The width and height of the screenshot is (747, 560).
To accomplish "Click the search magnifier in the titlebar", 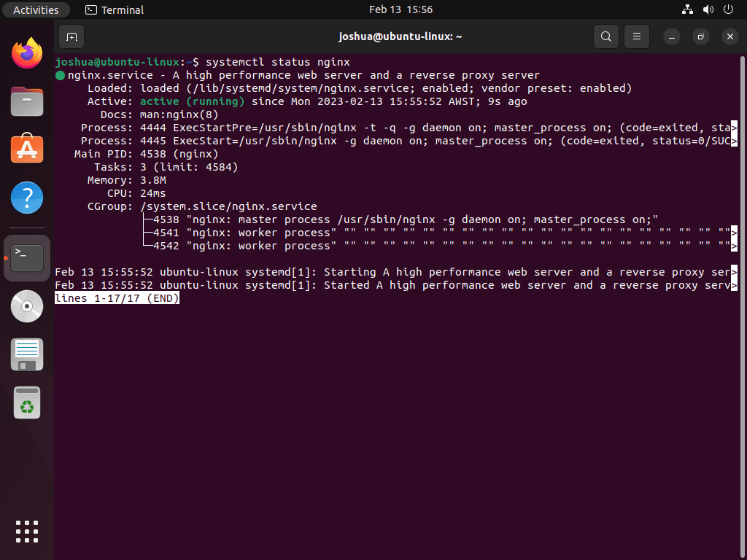I will pos(605,36).
